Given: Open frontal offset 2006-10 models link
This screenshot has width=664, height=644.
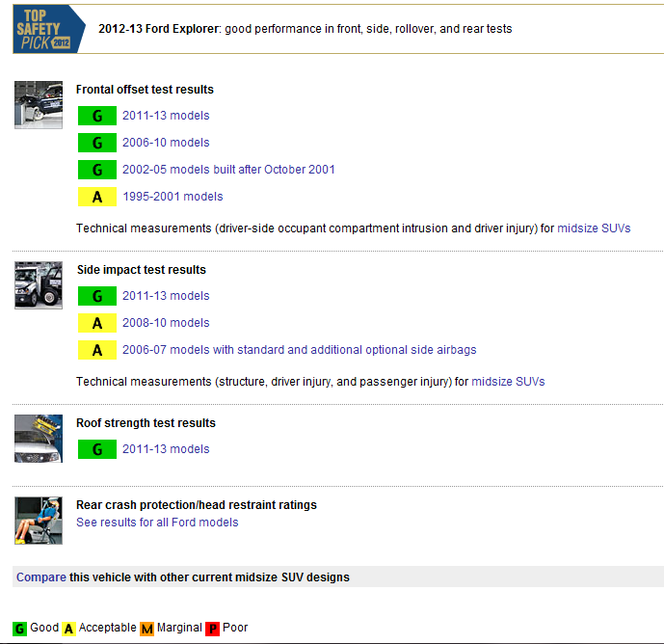Looking at the screenshot, I should (x=166, y=143).
